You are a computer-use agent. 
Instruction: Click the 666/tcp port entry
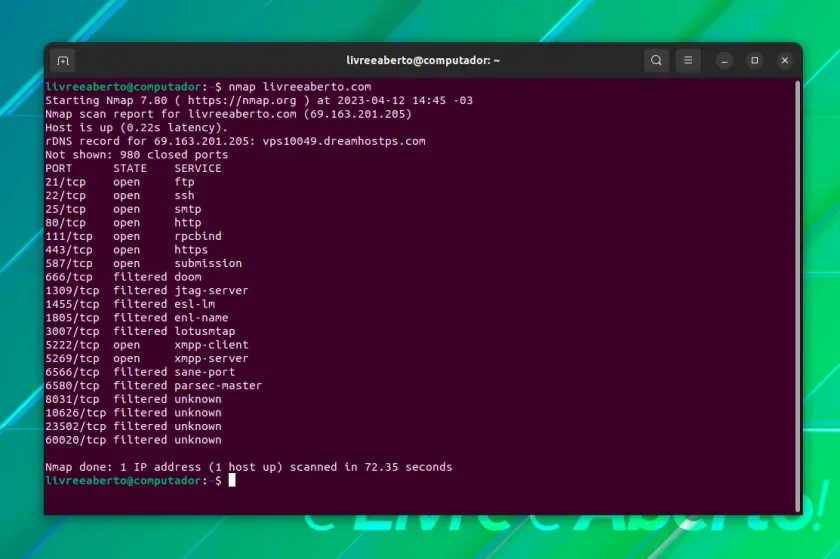point(69,277)
